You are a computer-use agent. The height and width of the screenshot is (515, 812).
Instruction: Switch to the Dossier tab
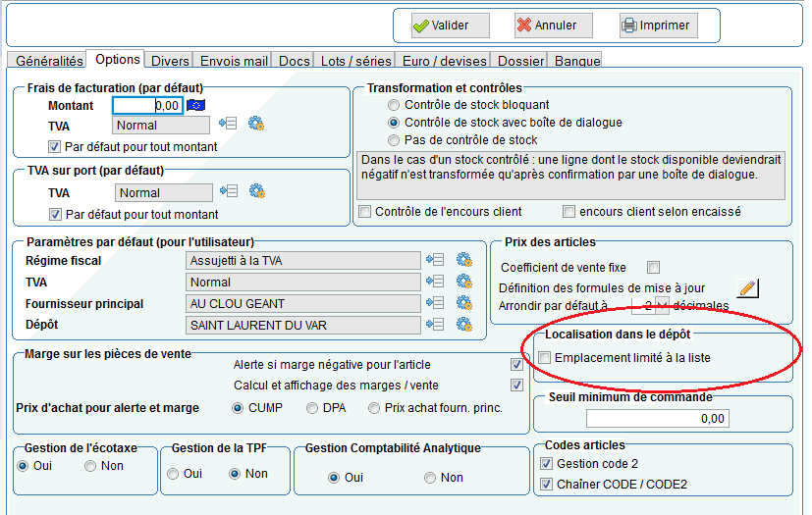[520, 61]
